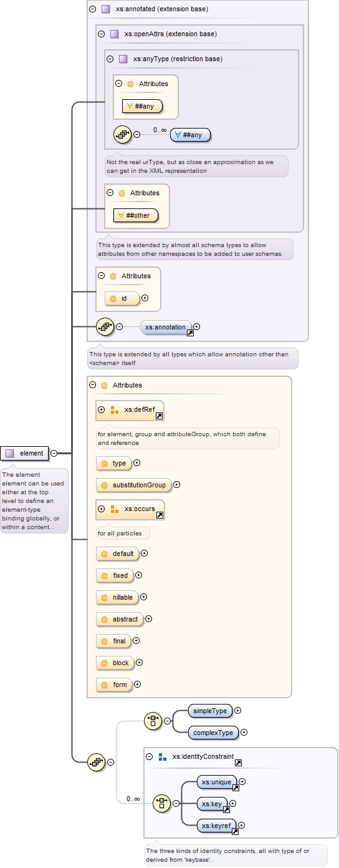Expand the substitutionGroup attribute
This screenshot has height=868, width=339.
coord(176,484)
